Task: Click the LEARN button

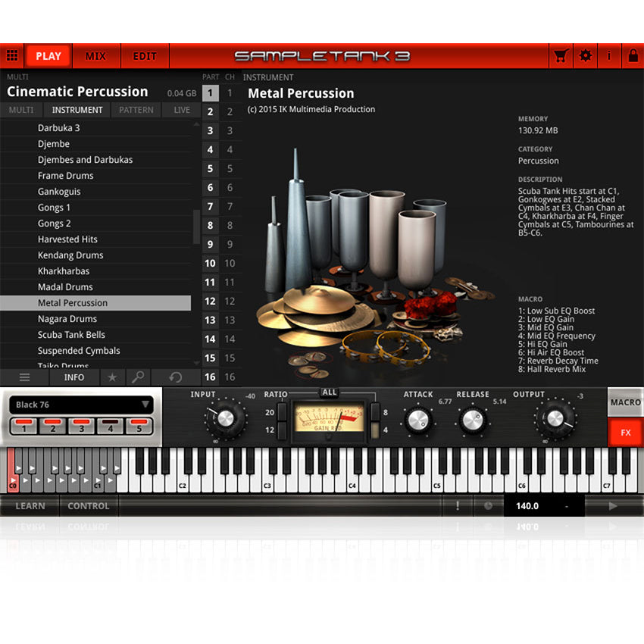Action: 30,505
